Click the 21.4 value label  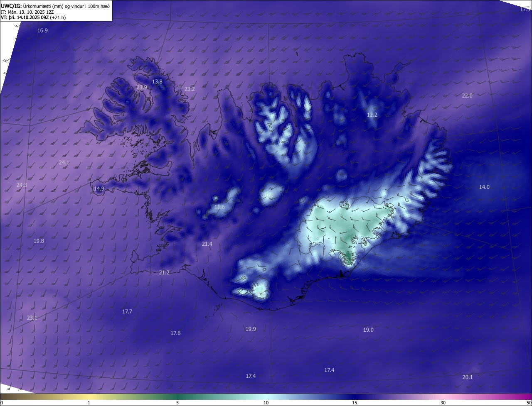pos(207,244)
